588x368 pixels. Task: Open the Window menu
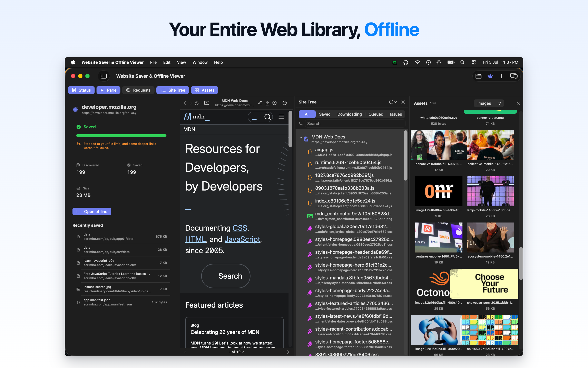pos(200,62)
